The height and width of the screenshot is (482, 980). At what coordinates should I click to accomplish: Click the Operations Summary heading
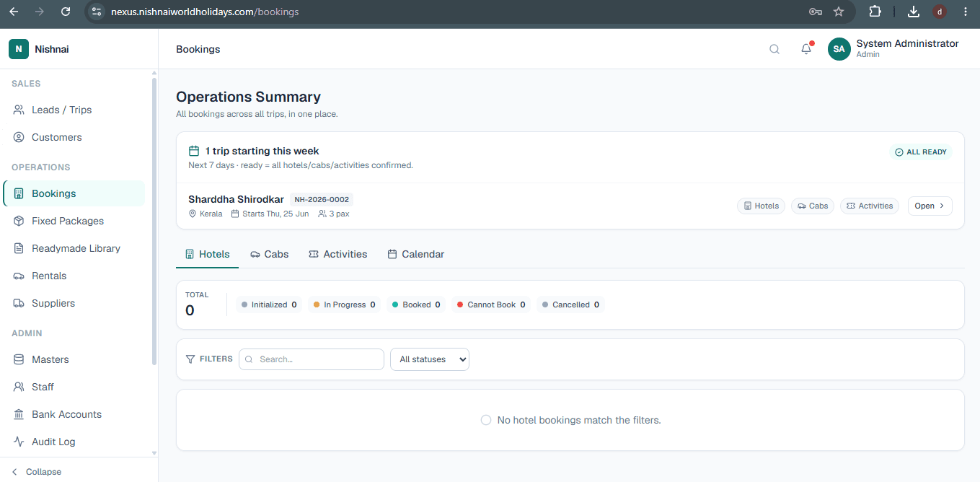click(x=248, y=97)
